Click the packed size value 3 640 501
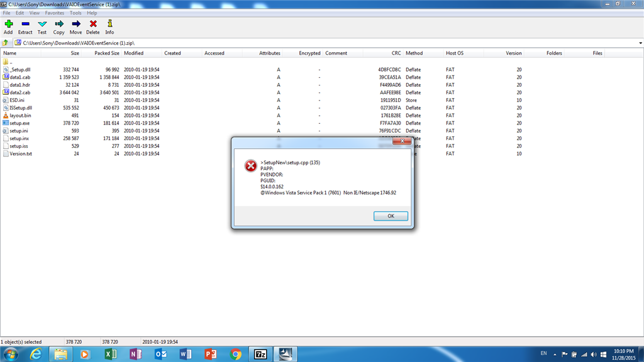 pyautogui.click(x=109, y=92)
